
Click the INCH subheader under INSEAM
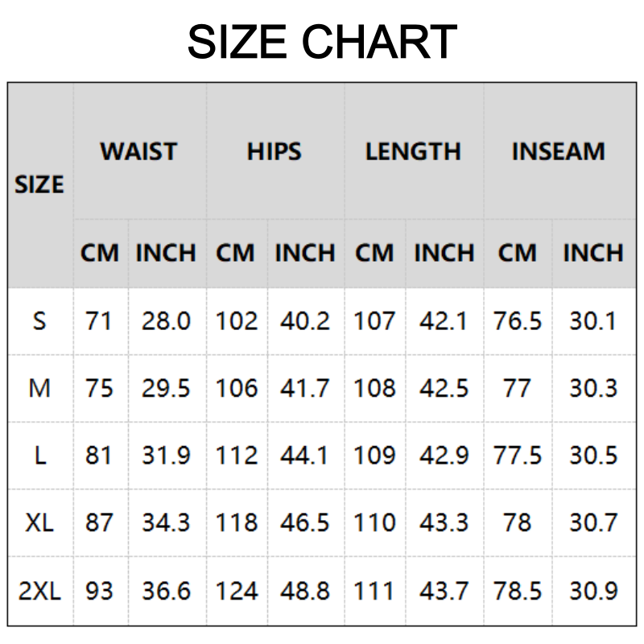click(x=593, y=253)
